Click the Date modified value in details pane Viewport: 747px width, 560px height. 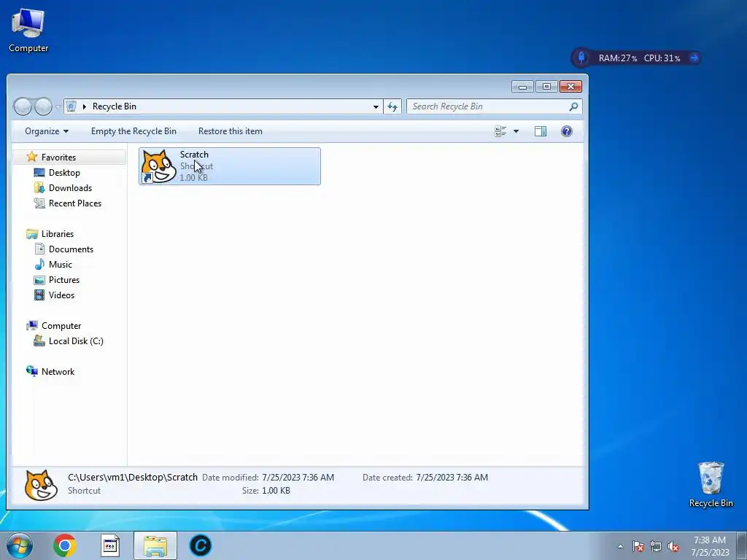298,478
